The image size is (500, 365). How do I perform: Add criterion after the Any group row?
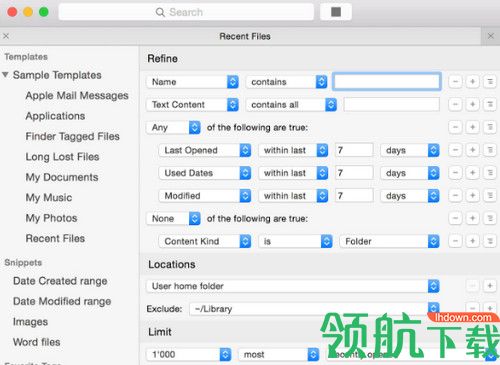click(x=472, y=127)
